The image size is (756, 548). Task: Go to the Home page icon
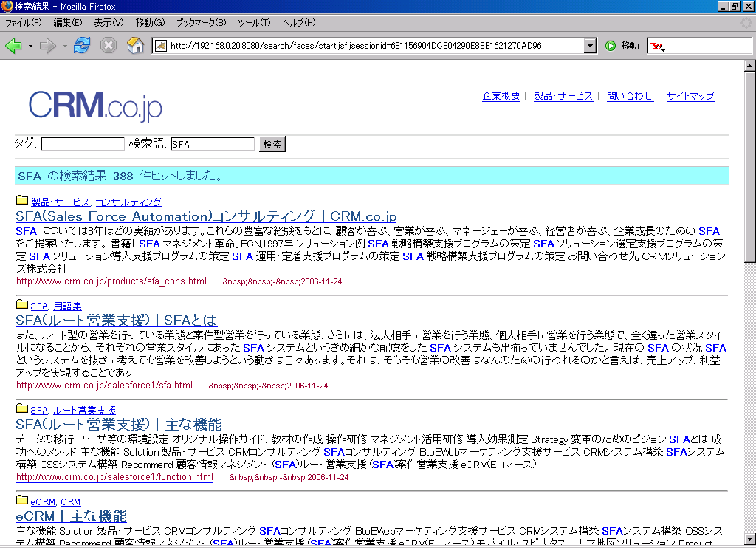135,46
